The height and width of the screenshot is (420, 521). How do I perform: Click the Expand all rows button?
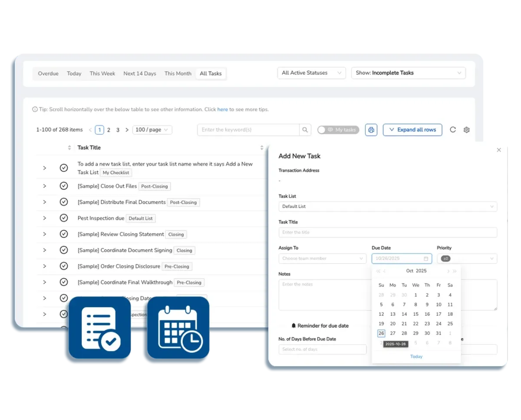pyautogui.click(x=412, y=130)
